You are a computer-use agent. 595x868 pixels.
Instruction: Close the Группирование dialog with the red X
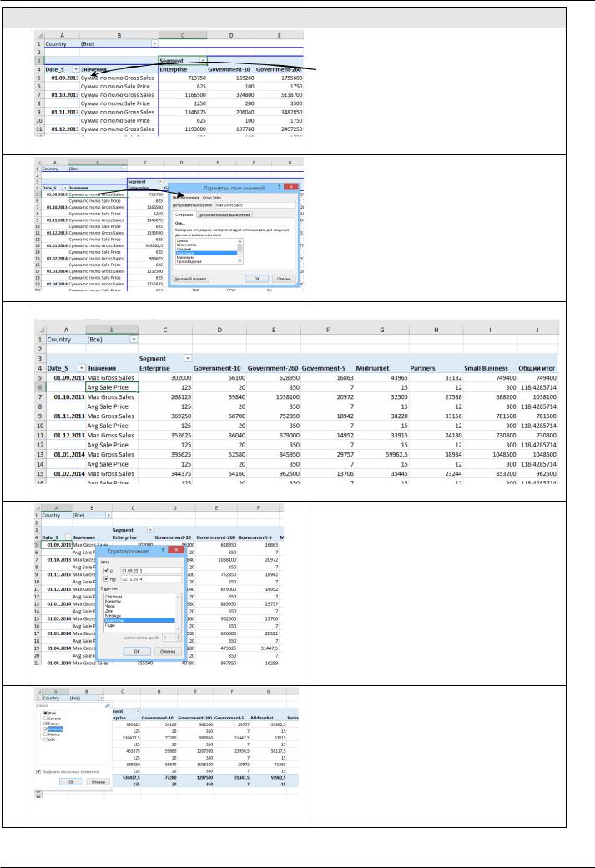pos(176,550)
